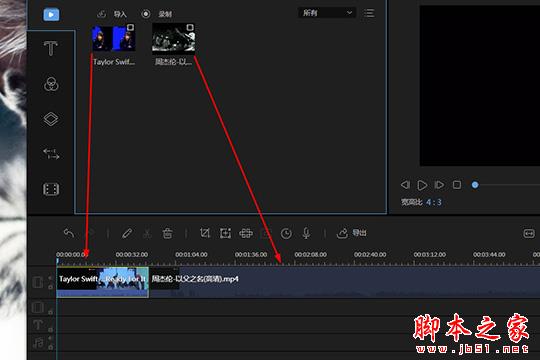
Task: Open the Elements film-frame panel in sidebar
Action: (51, 189)
